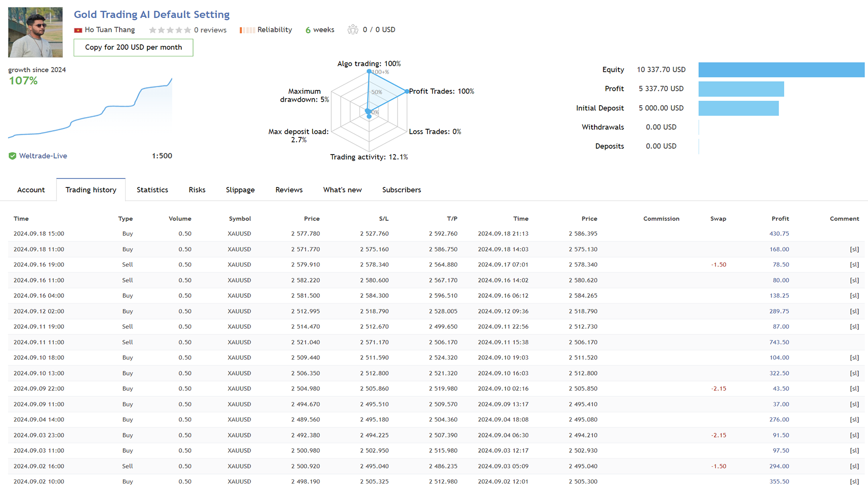Image resolution: width=868 pixels, height=488 pixels.
Task: Click the -1.50 swap on the 2024.09.16 19:00 row
Action: click(x=718, y=265)
